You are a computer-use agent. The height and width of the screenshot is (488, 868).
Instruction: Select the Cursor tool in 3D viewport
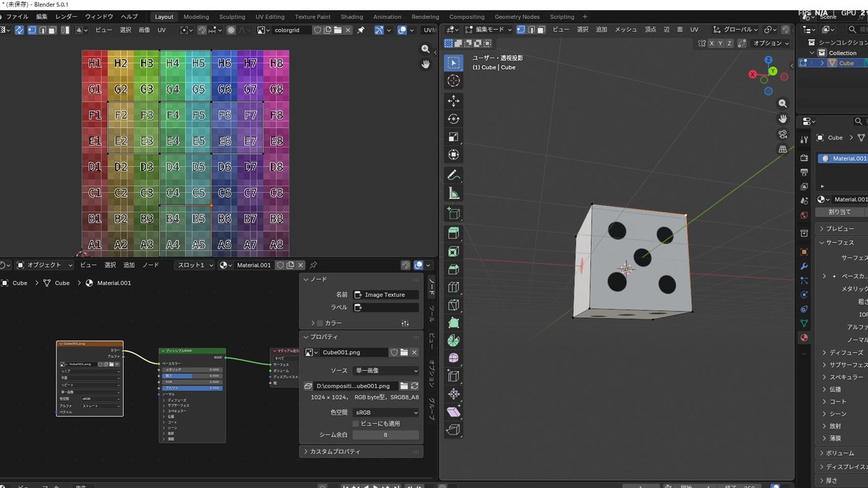click(x=454, y=81)
